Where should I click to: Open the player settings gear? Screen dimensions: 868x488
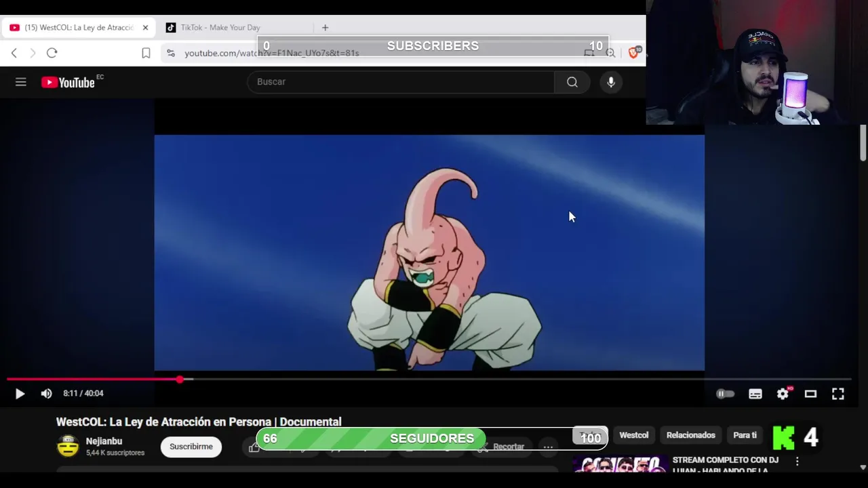pyautogui.click(x=783, y=394)
